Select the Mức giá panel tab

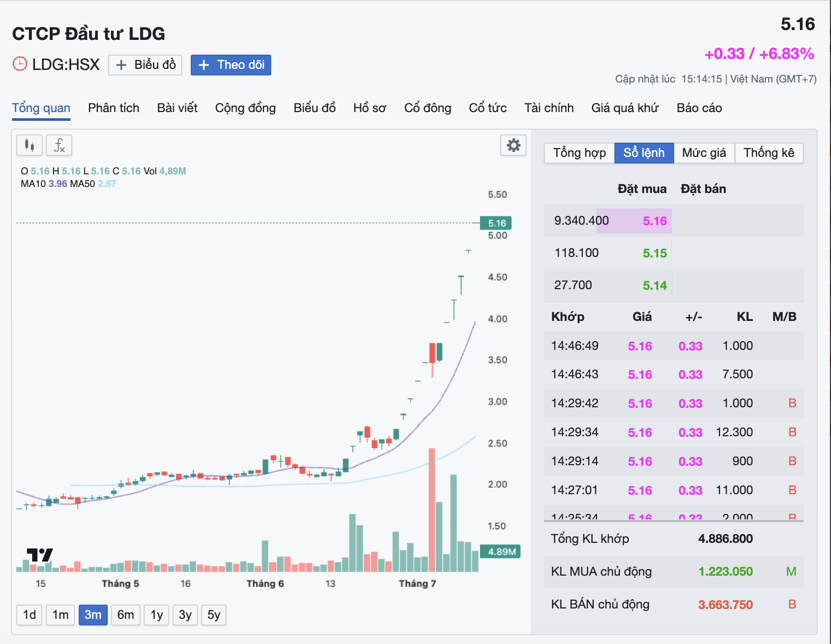pos(704,153)
